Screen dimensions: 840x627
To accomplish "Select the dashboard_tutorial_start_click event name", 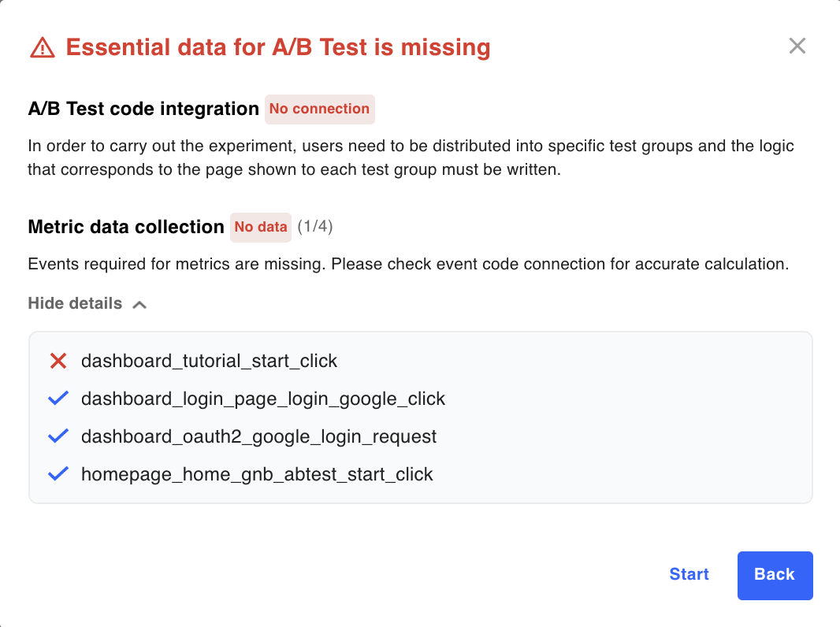I will [209, 361].
